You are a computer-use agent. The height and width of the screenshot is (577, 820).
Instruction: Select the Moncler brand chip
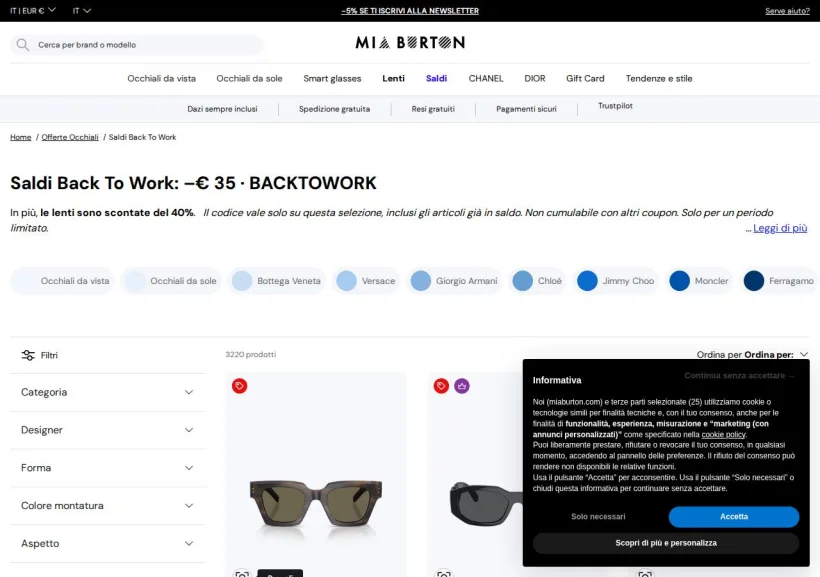[699, 281]
